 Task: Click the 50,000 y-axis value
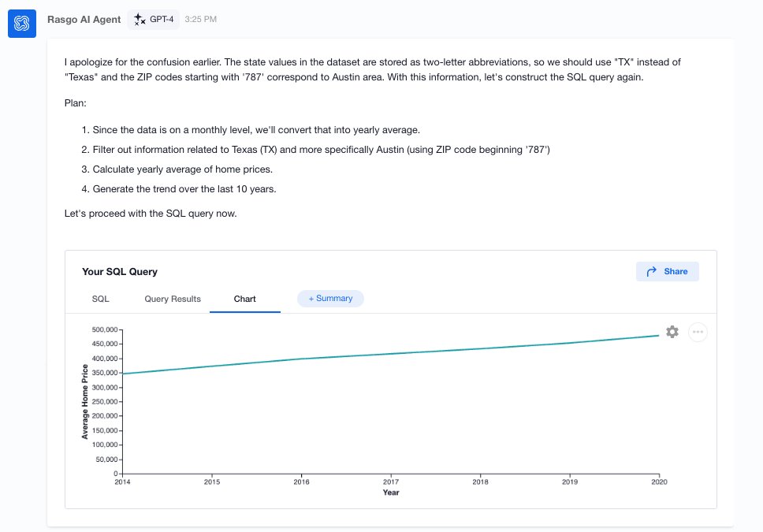click(x=106, y=459)
